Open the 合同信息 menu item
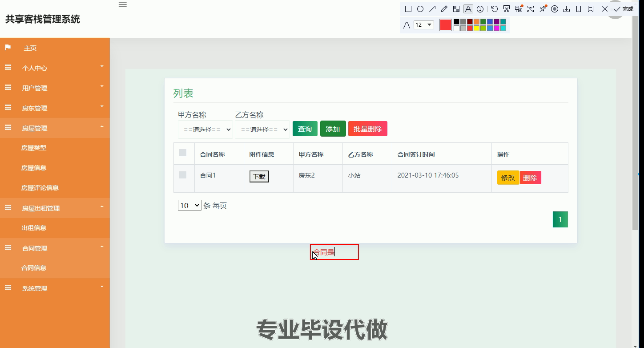The image size is (644, 348). tap(34, 268)
